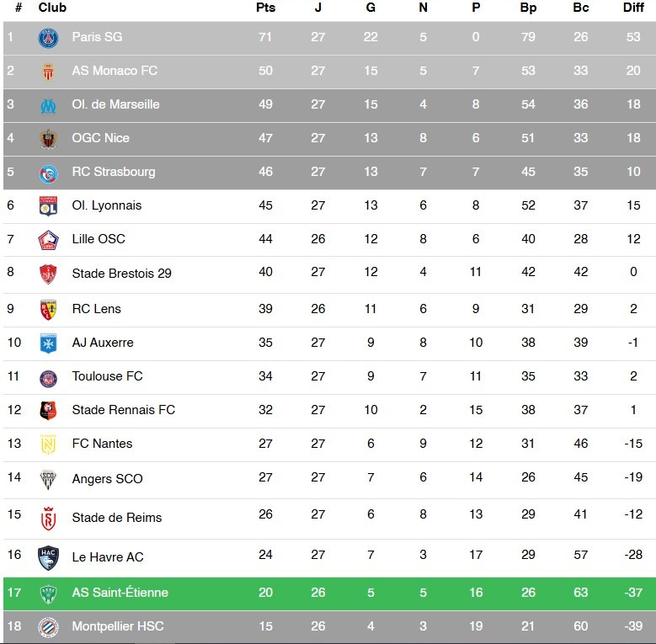This screenshot has height=644, width=656.
Task: Open the FC Nantes team link
Action: [102, 444]
